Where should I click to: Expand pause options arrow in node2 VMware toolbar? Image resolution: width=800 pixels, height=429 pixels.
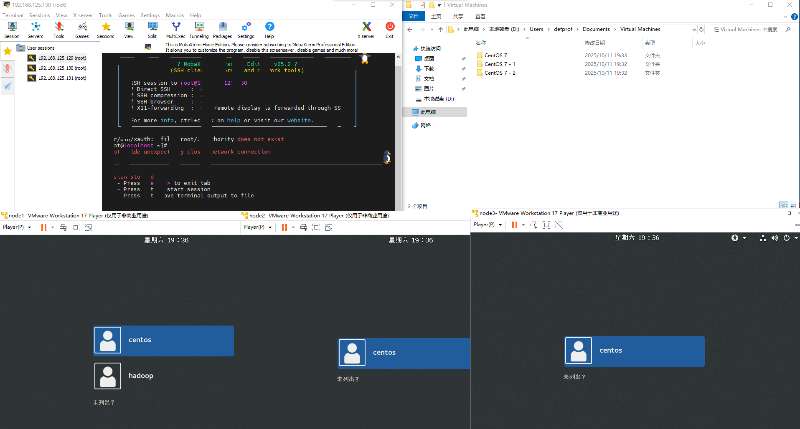point(293,227)
